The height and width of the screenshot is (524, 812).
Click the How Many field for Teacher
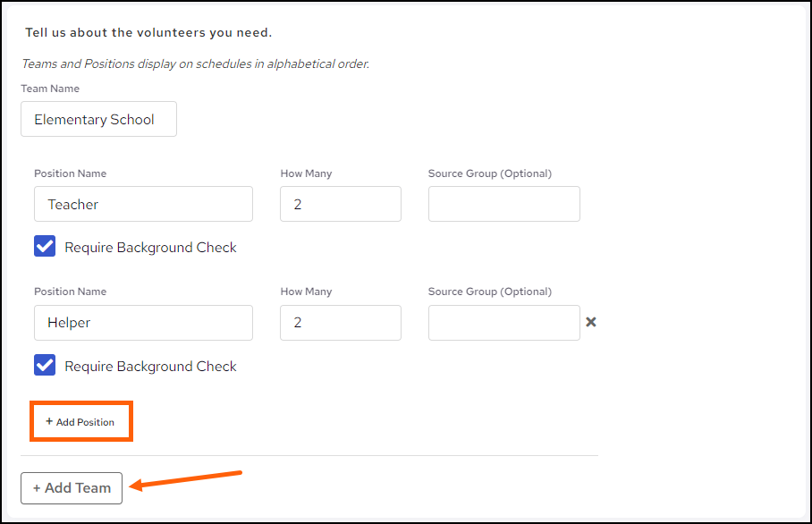[x=340, y=204]
